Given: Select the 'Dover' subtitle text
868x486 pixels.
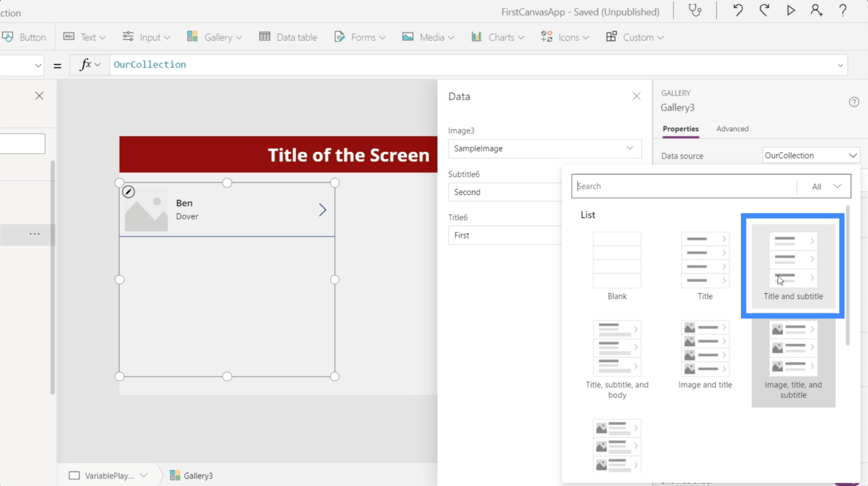Looking at the screenshot, I should click(187, 216).
